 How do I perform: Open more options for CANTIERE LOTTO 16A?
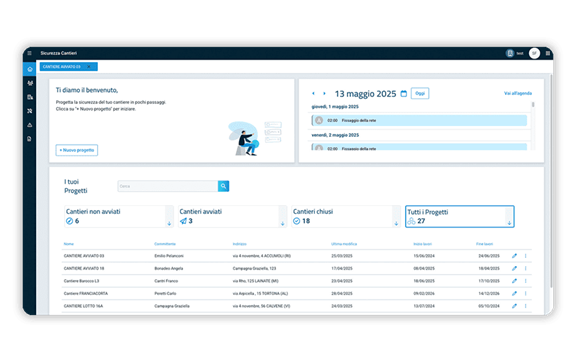click(526, 306)
